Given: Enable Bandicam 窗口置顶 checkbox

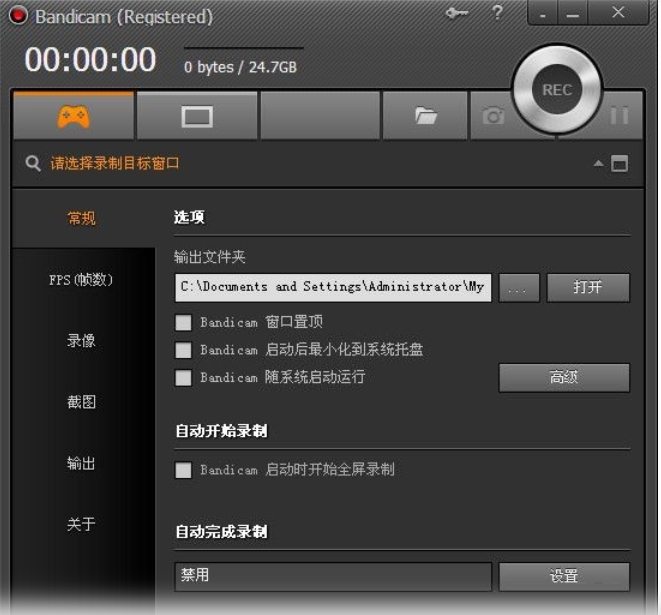Looking at the screenshot, I should (x=183, y=322).
